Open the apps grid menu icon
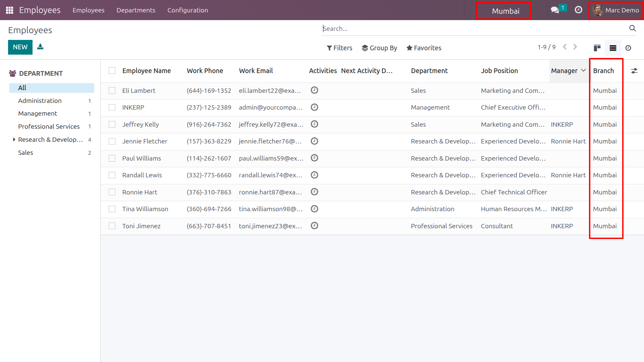 [x=10, y=10]
